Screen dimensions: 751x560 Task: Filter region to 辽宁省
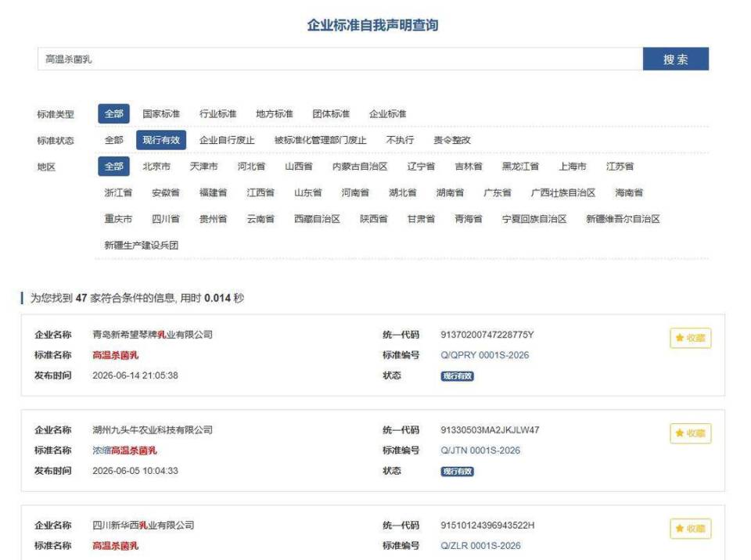422,167
